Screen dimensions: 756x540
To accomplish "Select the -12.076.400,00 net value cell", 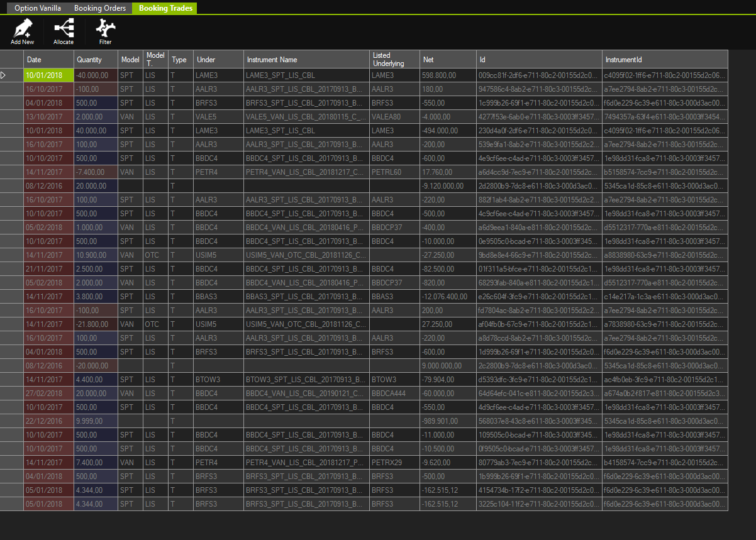I will click(x=448, y=297).
